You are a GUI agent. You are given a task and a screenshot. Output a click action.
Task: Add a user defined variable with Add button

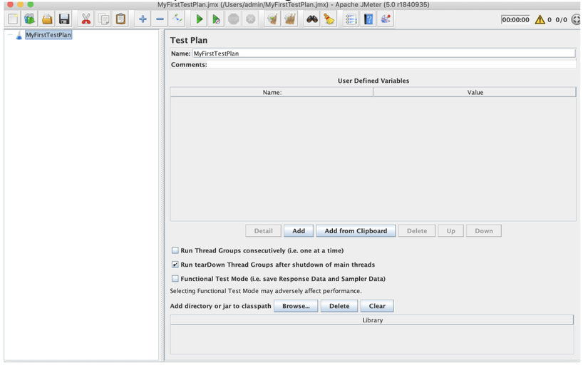299,231
